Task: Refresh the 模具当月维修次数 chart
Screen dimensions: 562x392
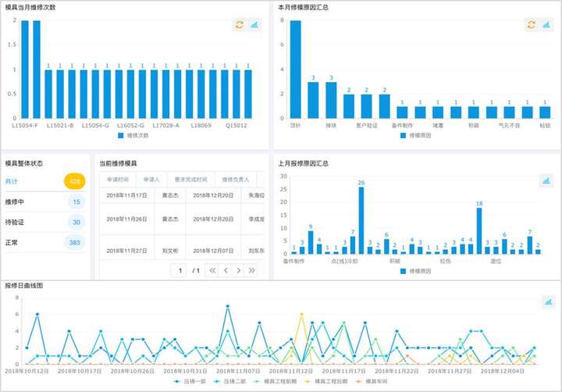Action: [x=240, y=24]
